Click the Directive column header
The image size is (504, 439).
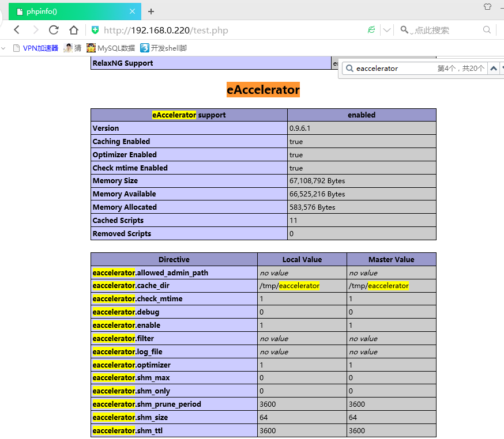tap(174, 259)
